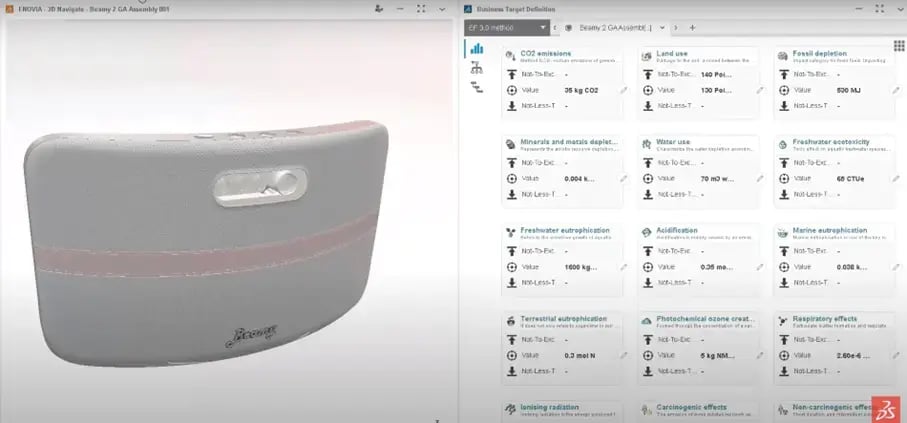
Task: Edit the Marine eutrophication value
Action: tap(895, 267)
